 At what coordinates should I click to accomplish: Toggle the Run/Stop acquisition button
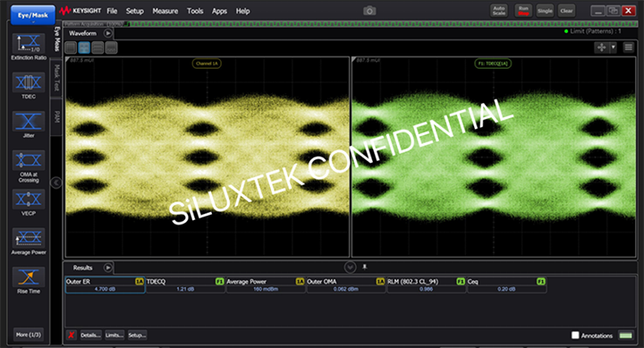click(x=523, y=11)
